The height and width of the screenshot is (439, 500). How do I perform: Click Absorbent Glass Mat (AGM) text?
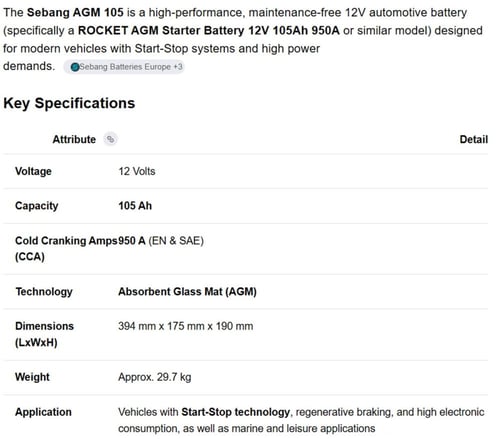click(x=187, y=292)
